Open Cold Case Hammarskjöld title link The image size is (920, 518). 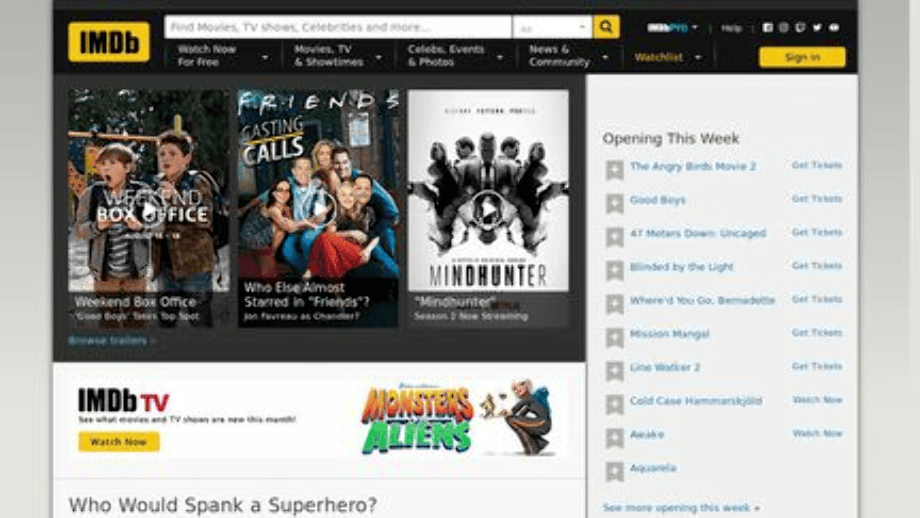pos(696,400)
